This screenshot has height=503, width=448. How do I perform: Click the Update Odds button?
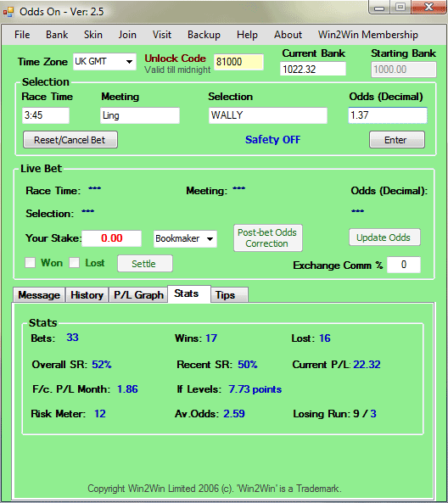point(384,238)
